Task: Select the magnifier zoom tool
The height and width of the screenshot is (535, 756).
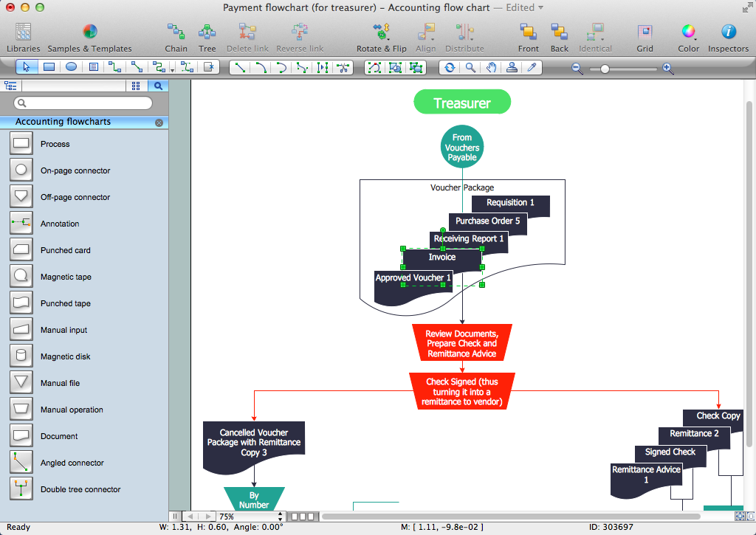Action: click(x=470, y=67)
